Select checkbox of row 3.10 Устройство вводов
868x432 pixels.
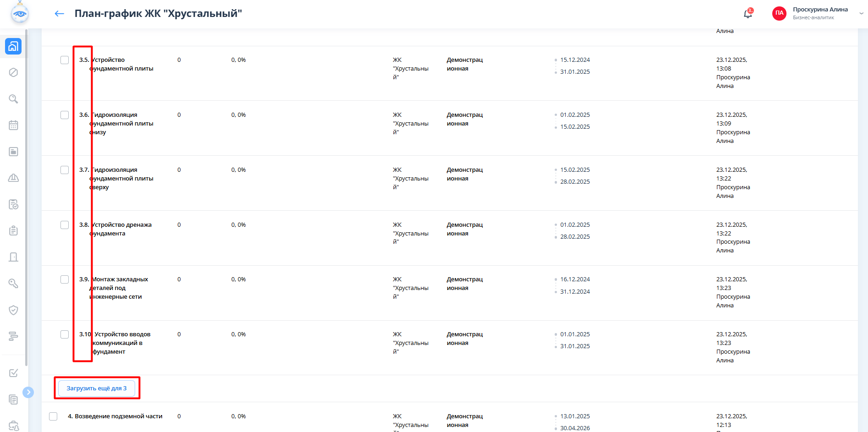point(65,334)
